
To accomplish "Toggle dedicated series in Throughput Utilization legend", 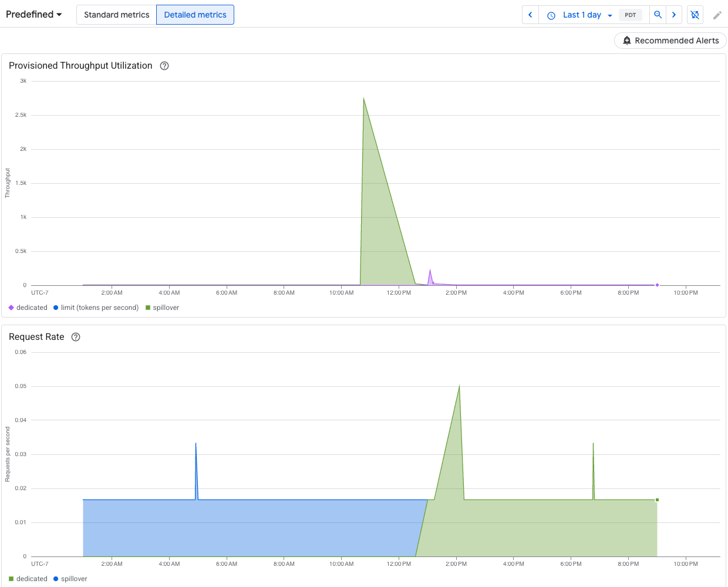I will (28, 308).
